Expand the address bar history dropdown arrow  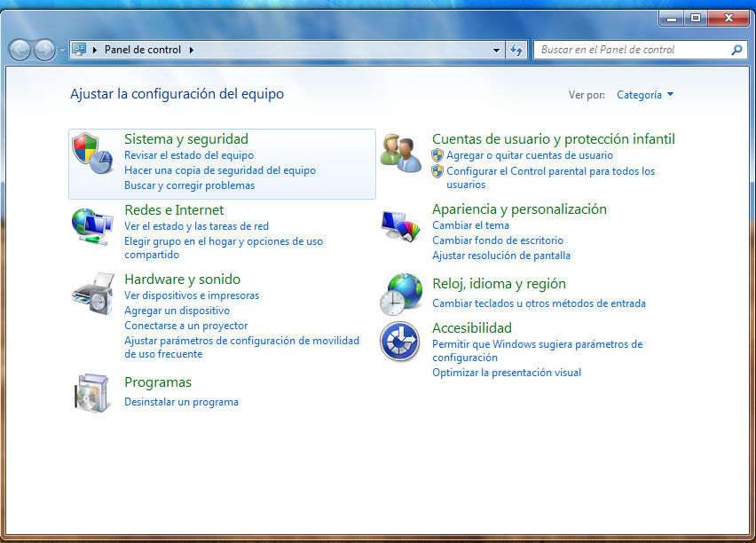tap(496, 50)
